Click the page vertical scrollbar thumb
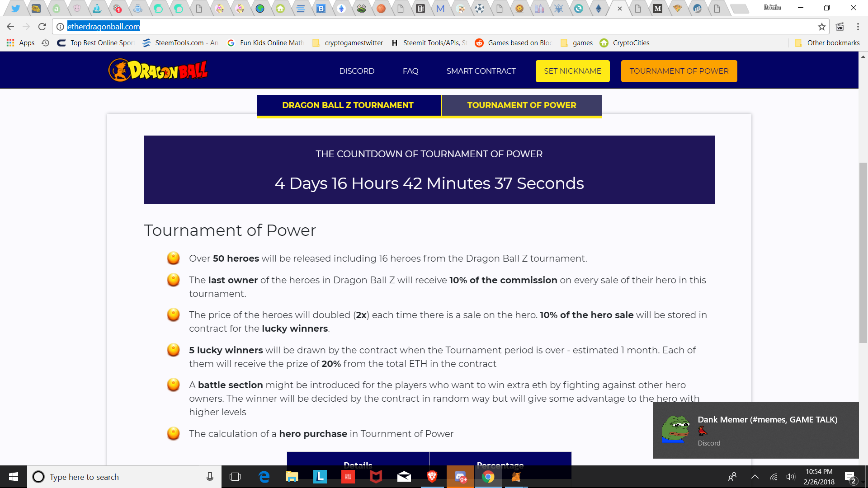This screenshot has width=868, height=488. pyautogui.click(x=863, y=253)
